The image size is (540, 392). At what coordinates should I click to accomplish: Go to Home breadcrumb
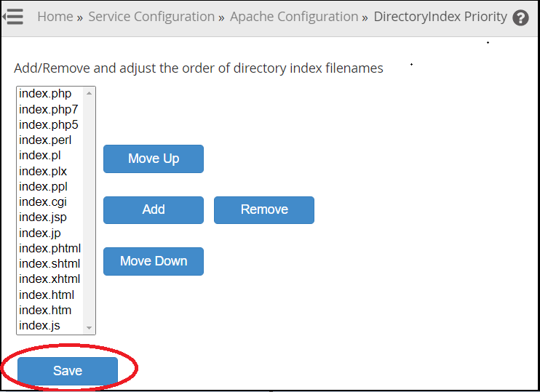coord(55,17)
